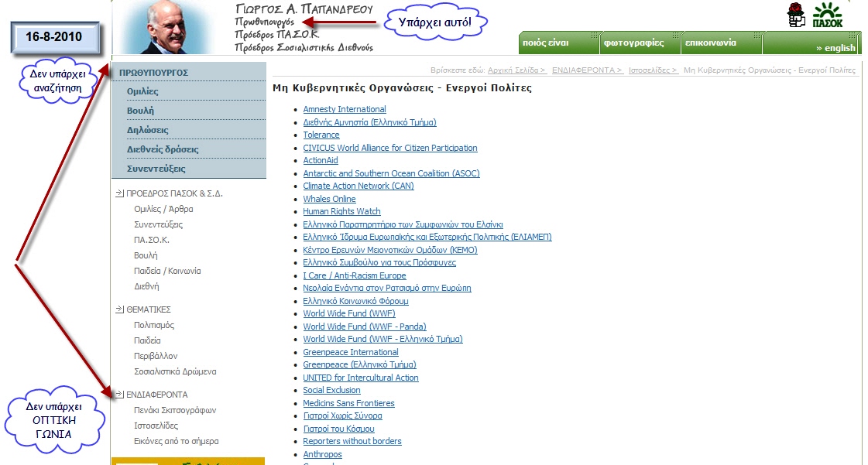The height and width of the screenshot is (465, 868).
Task: Open Climate Action Network (CAN) link
Action: (359, 186)
